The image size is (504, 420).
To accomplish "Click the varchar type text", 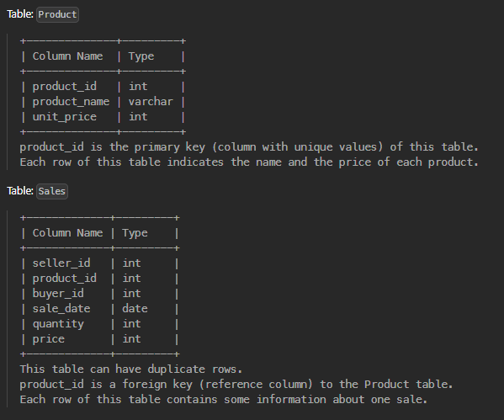I will click(x=151, y=102).
